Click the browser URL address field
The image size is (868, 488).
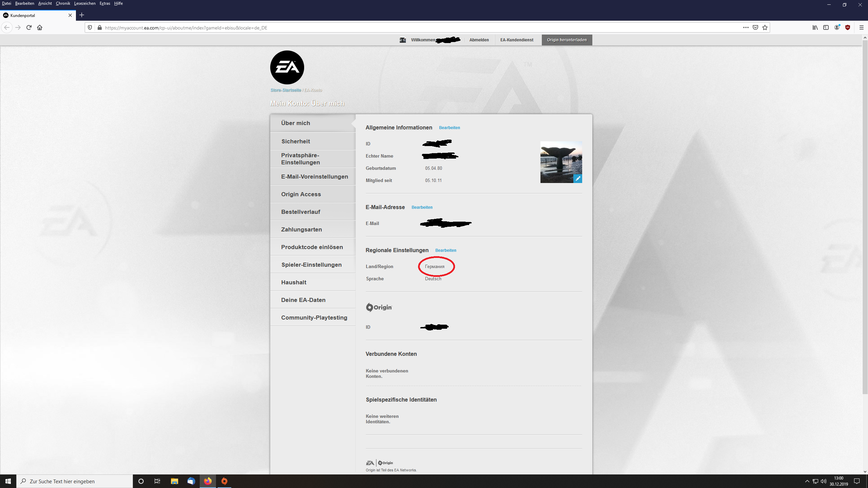(407, 28)
